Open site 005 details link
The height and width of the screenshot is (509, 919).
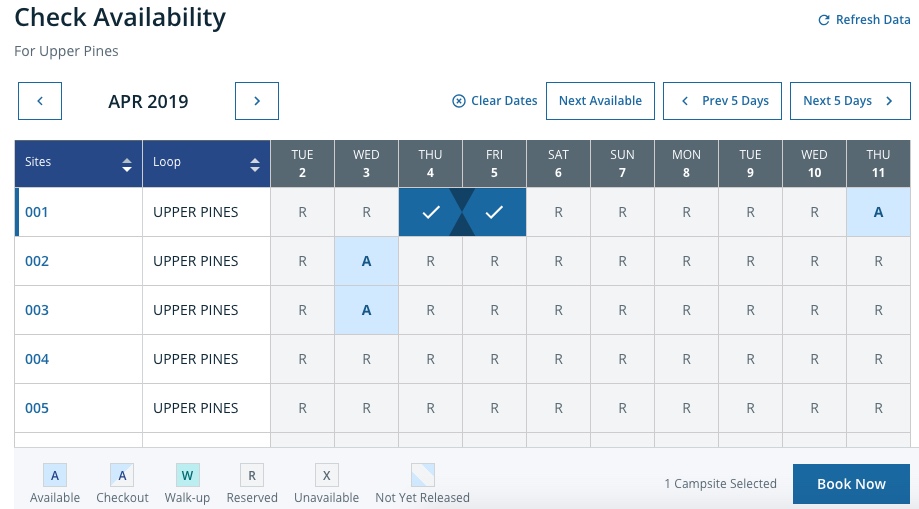point(37,408)
